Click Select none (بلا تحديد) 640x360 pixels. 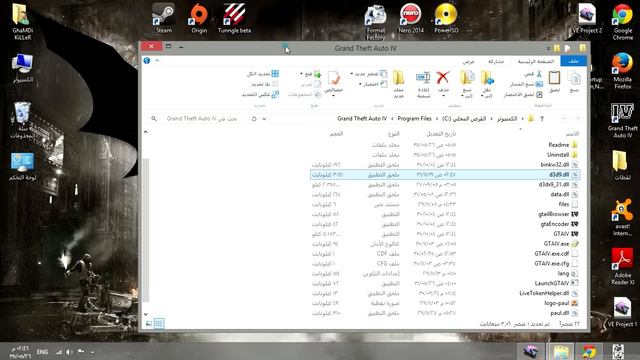click(x=265, y=84)
